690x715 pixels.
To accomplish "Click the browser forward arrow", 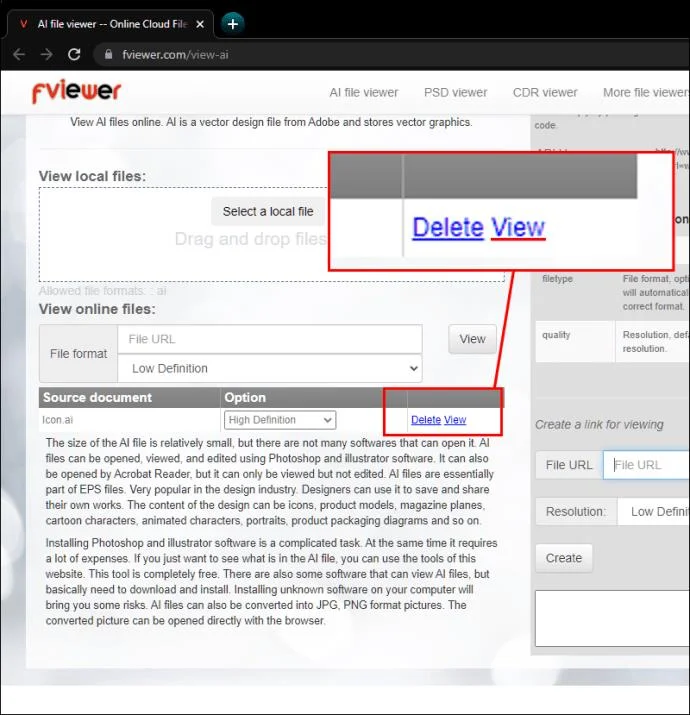I will 47,55.
